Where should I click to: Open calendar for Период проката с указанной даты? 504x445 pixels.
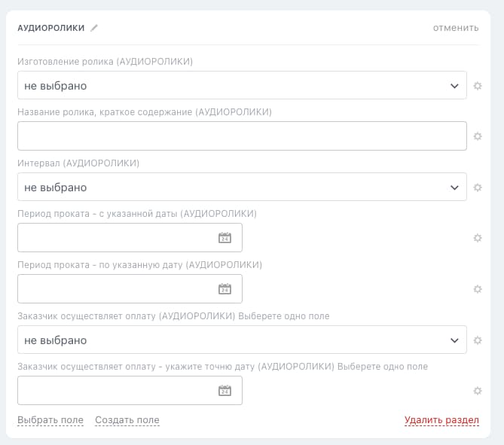tap(225, 238)
